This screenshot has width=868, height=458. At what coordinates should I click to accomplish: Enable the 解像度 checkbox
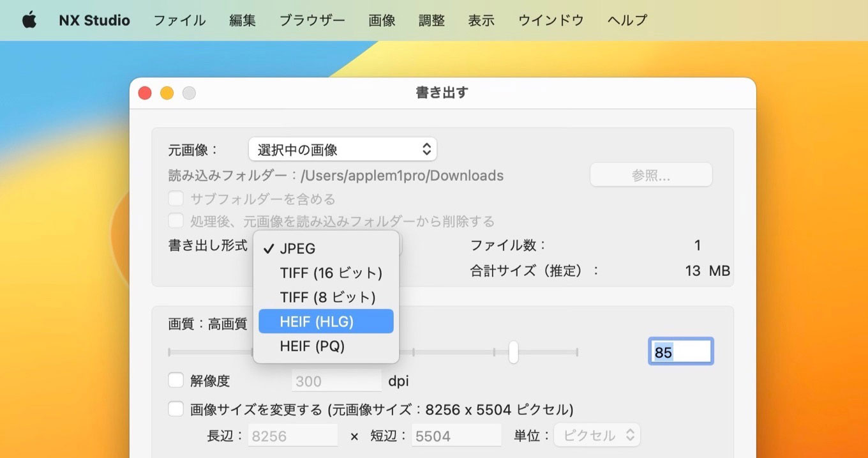tap(176, 381)
